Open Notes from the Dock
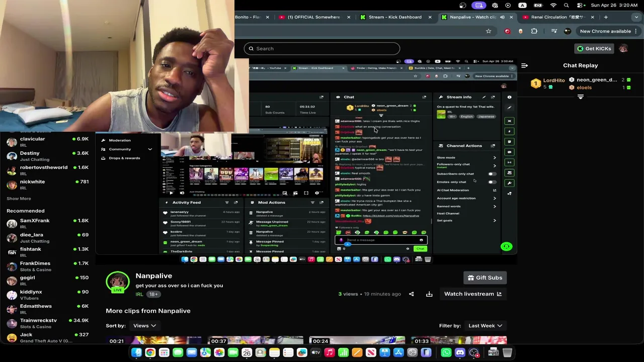The image size is (644, 362). tap(274, 353)
